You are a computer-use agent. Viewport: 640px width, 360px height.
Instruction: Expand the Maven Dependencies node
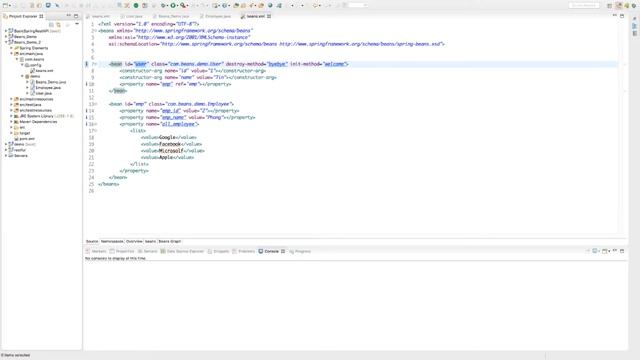point(11,122)
